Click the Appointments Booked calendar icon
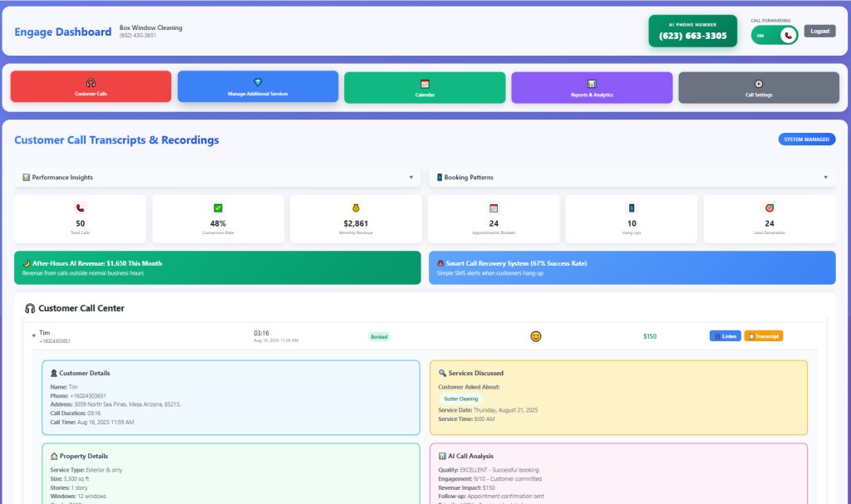The width and height of the screenshot is (851, 504). tap(494, 208)
